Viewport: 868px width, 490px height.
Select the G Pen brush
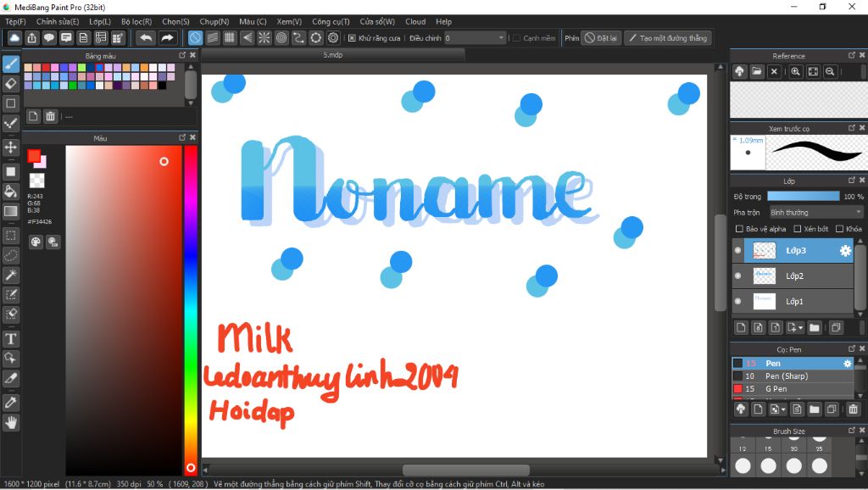pos(793,389)
